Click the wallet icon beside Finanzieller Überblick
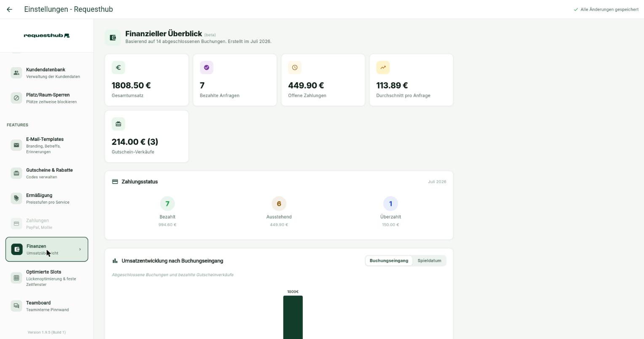 112,38
